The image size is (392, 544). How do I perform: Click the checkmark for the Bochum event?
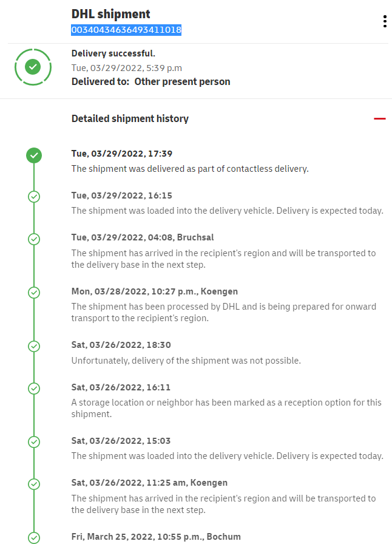[34, 537]
